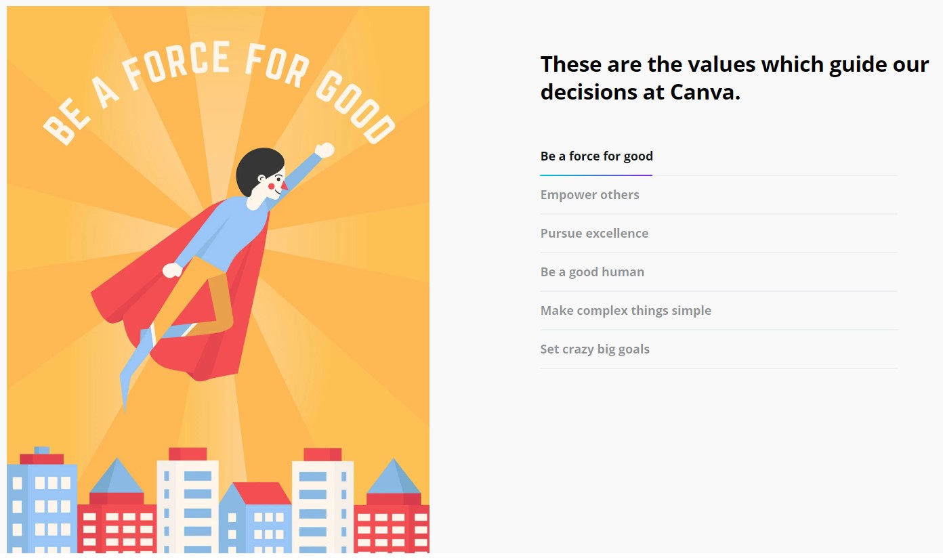Click the right white tower with red top
The width and height of the screenshot is (943, 560).
(322, 501)
